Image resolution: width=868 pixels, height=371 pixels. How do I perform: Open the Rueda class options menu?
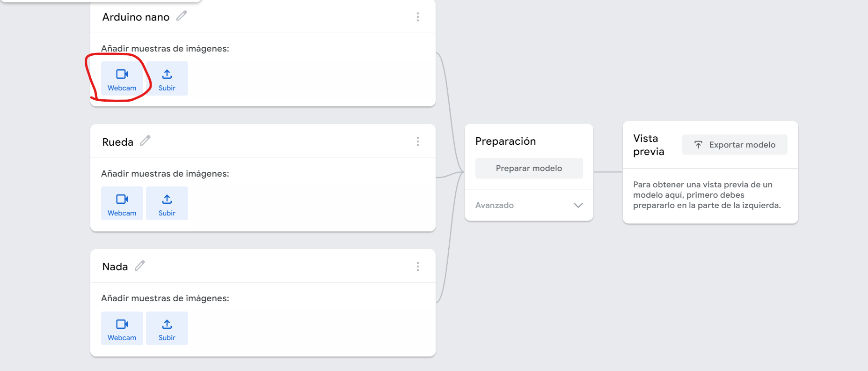click(418, 141)
